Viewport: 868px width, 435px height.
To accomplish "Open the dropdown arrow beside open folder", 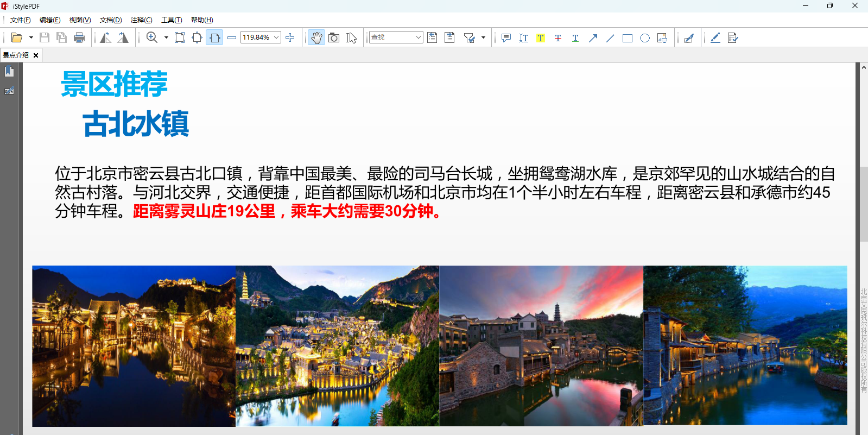I will pos(31,37).
